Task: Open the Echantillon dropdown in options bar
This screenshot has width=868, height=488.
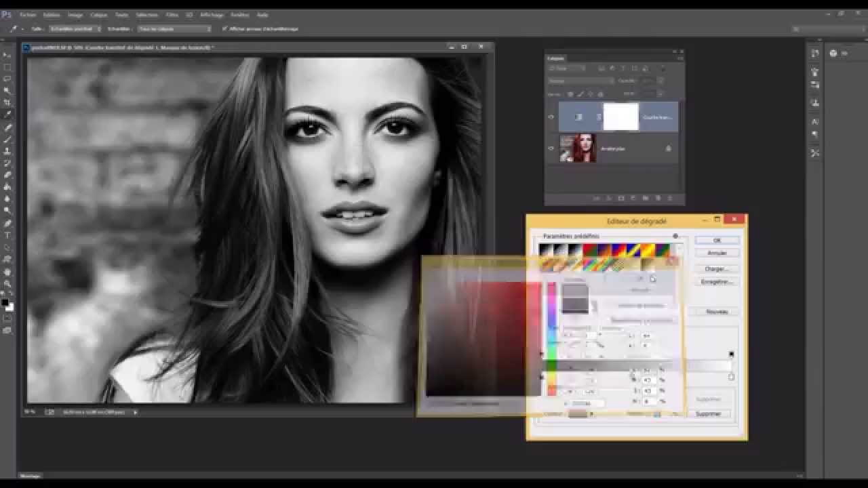Action: (174, 29)
